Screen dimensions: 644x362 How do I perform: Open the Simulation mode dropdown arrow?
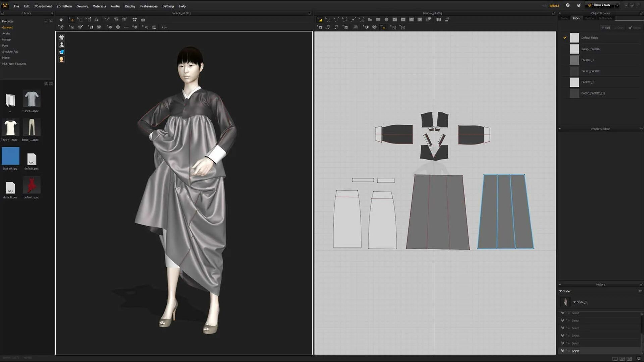click(617, 5)
